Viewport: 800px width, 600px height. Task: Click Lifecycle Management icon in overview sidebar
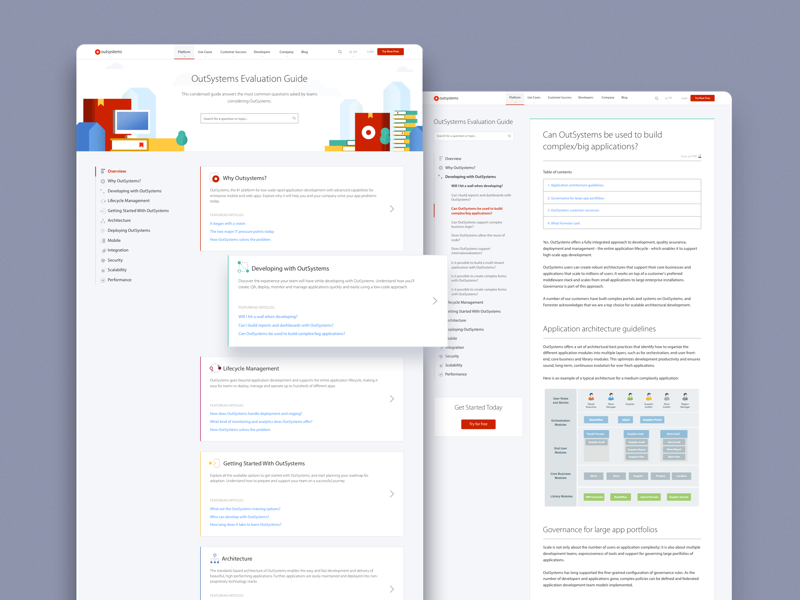click(103, 201)
